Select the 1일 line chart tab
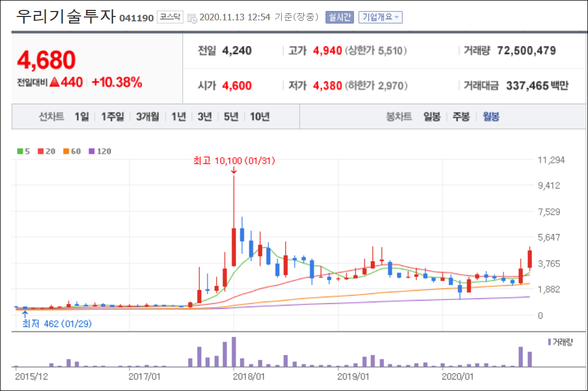The image size is (588, 391). (82, 117)
